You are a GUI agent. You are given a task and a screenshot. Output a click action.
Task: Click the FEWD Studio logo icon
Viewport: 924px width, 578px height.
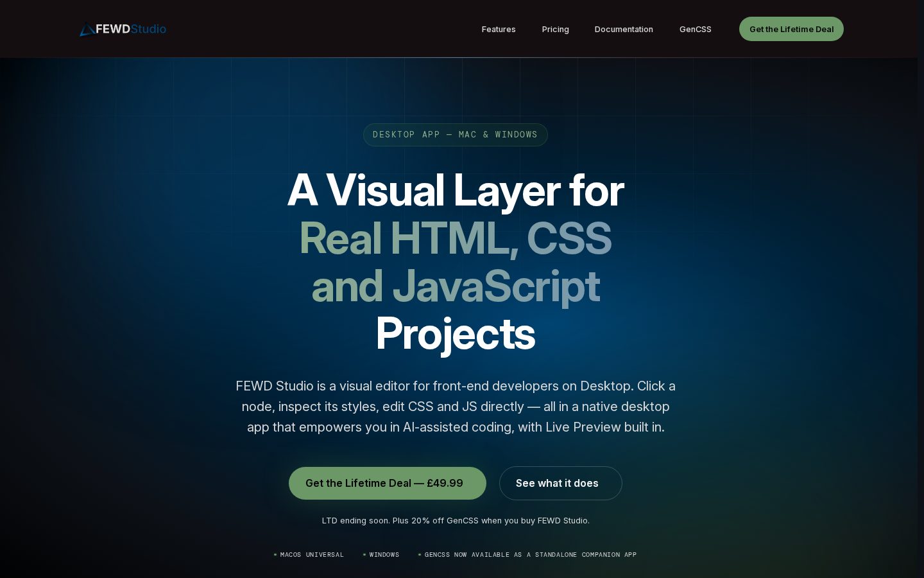tap(87, 29)
